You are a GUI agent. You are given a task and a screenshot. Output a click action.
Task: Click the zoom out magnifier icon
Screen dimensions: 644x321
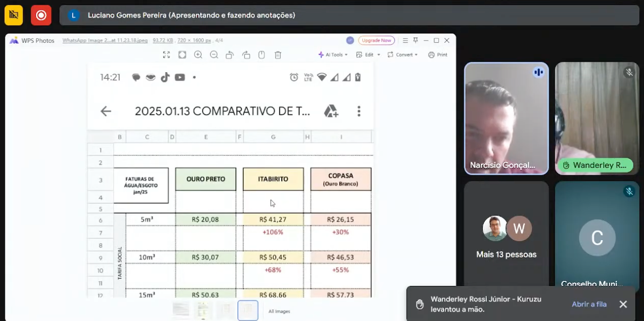214,55
